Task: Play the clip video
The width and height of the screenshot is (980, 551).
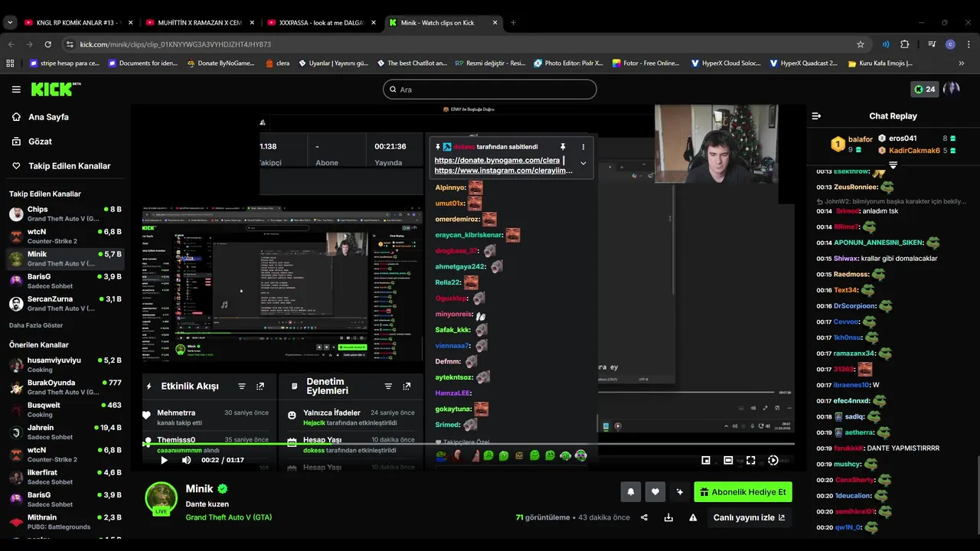Action: coord(164,460)
